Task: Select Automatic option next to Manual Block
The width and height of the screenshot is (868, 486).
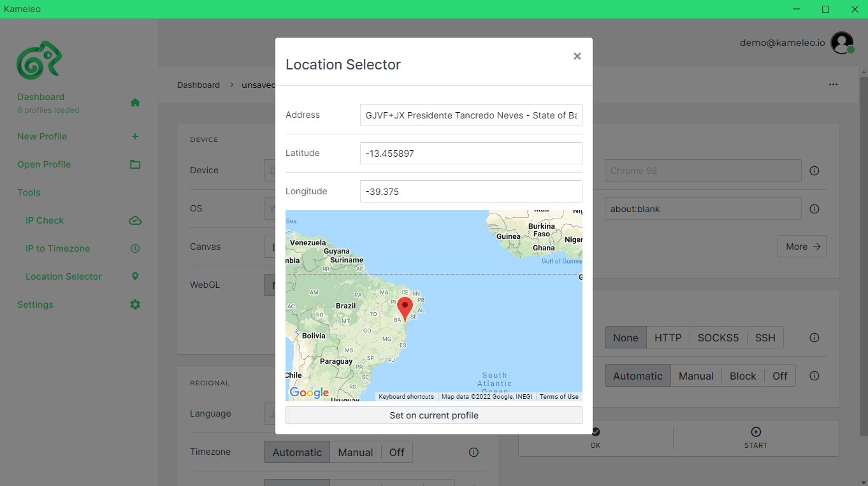Action: coord(638,376)
